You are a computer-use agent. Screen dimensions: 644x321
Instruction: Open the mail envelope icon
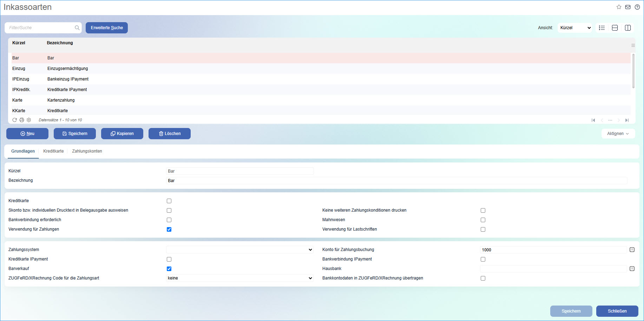coord(628,7)
